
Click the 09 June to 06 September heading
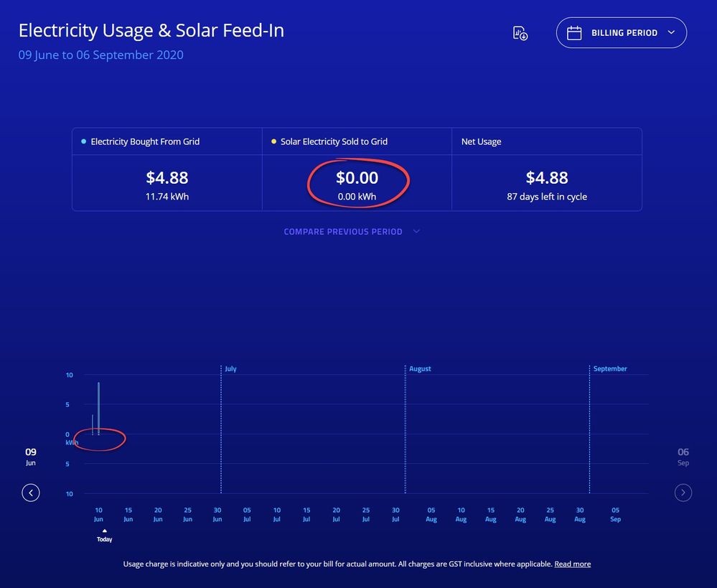[100, 55]
